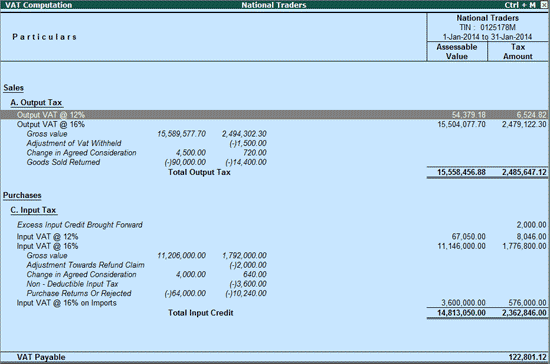Select Non - Deductible Input Tax line
The height and width of the screenshot is (364, 550).
click(72, 284)
